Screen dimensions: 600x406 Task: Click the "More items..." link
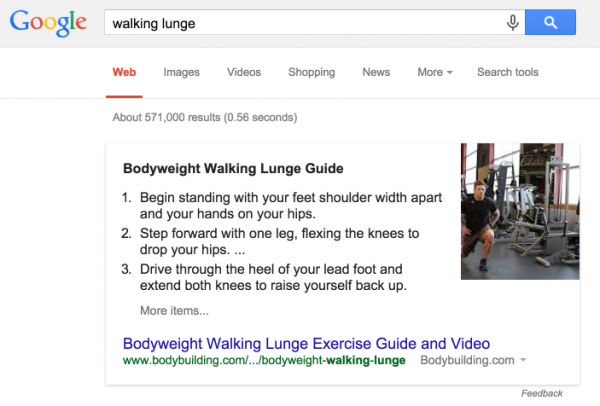pyautogui.click(x=174, y=310)
